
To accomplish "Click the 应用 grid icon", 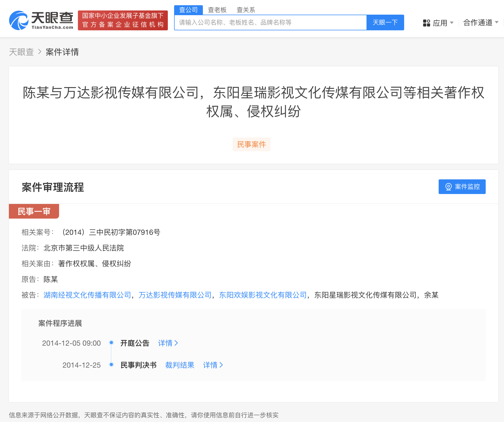I will [x=427, y=23].
